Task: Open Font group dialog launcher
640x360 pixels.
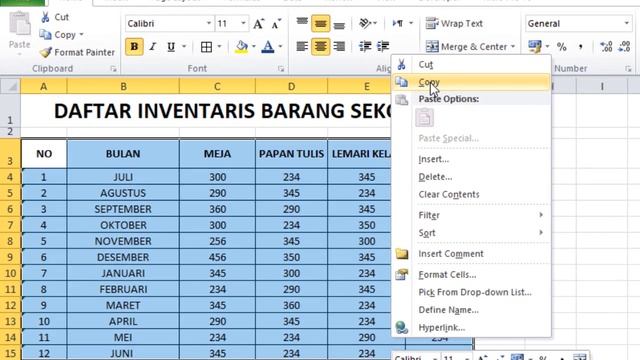Action: 281,69
